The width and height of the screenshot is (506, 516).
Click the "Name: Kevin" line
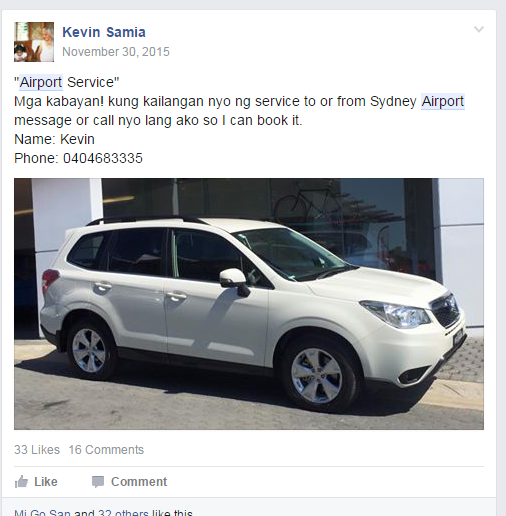pos(54,139)
